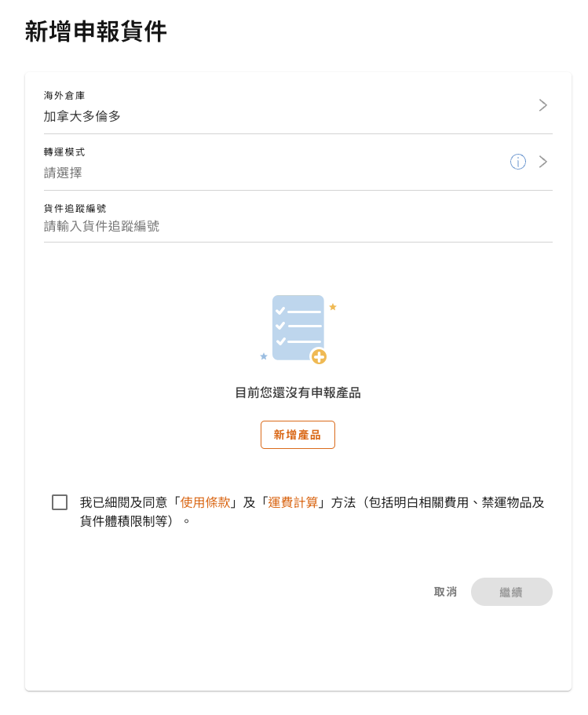This screenshot has width=588, height=715.
Task: Expand the 海外倉庫 chevron arrow
Action: tap(542, 105)
